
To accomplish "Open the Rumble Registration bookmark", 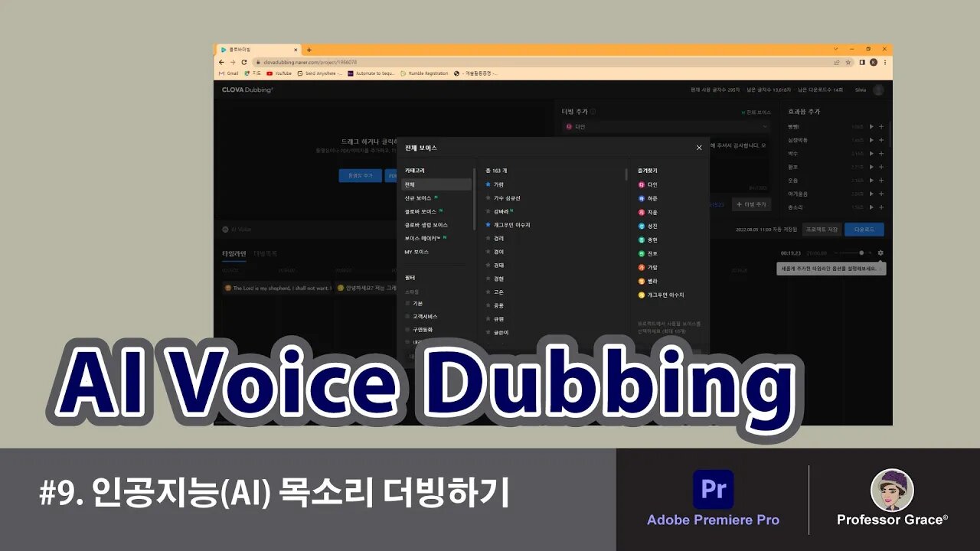I will pos(424,73).
